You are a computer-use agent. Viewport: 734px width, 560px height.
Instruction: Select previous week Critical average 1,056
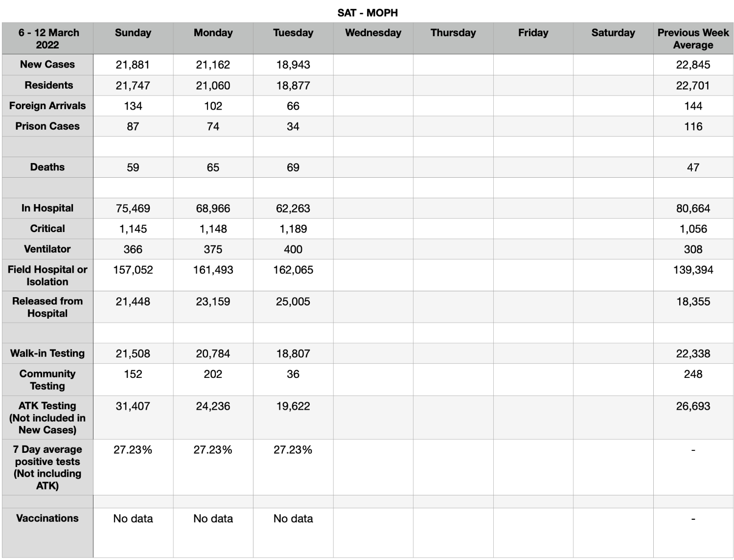(x=693, y=229)
